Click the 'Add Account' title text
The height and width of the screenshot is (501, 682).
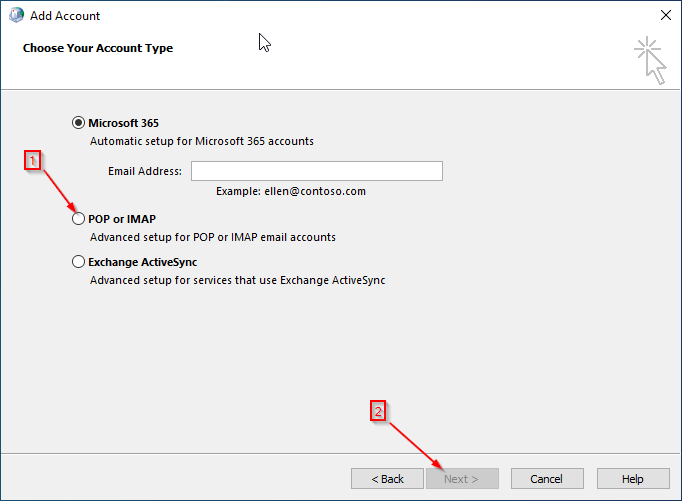click(x=65, y=16)
